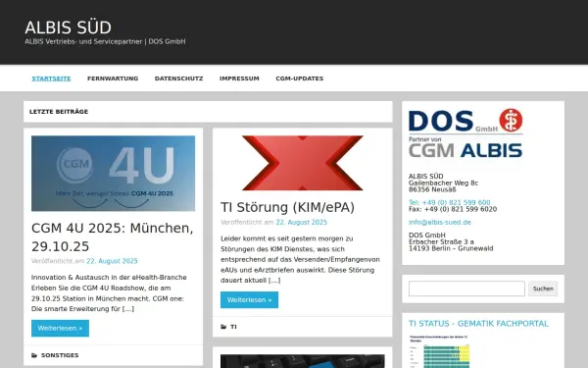Open TI STATUS - GEMATIK FACHPORTAL heading link

[478, 324]
